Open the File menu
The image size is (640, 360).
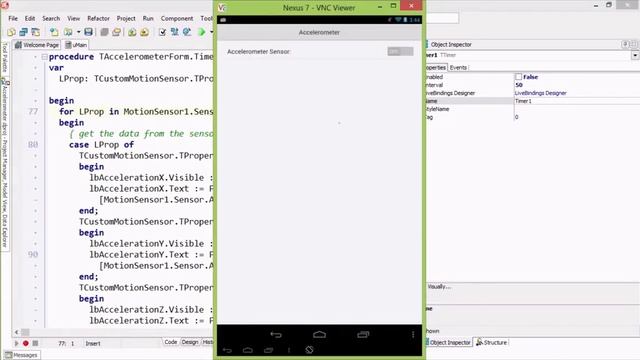tap(13, 18)
